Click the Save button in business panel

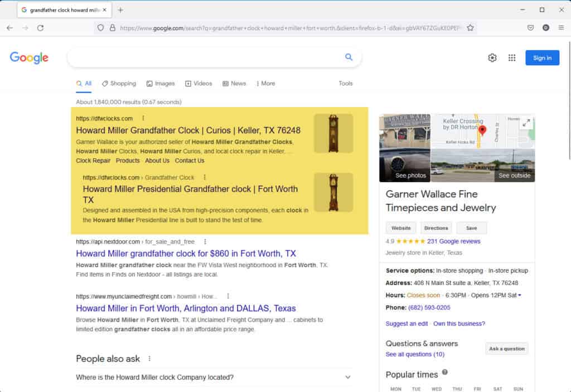tap(471, 228)
